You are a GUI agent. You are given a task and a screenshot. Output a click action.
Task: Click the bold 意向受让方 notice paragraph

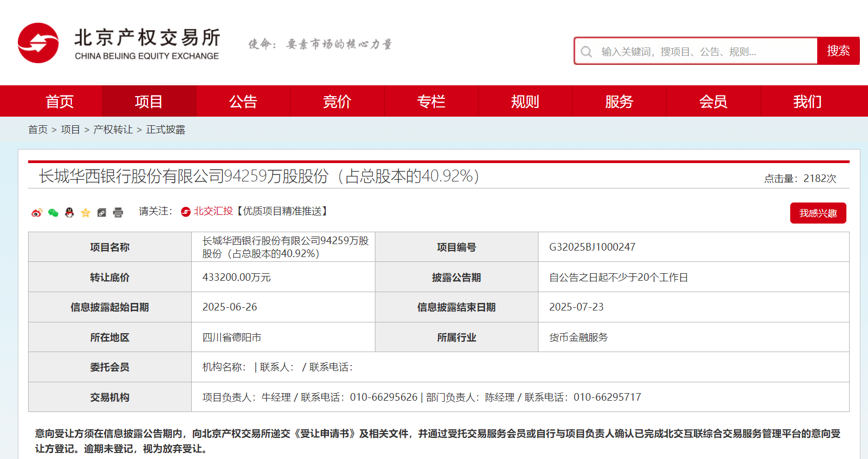(x=438, y=441)
